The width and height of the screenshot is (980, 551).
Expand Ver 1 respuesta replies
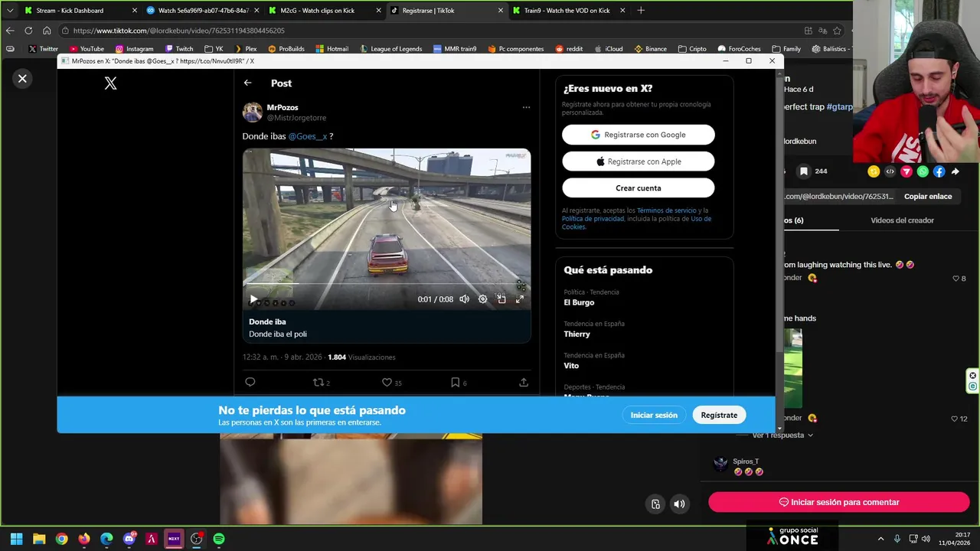[782, 435]
